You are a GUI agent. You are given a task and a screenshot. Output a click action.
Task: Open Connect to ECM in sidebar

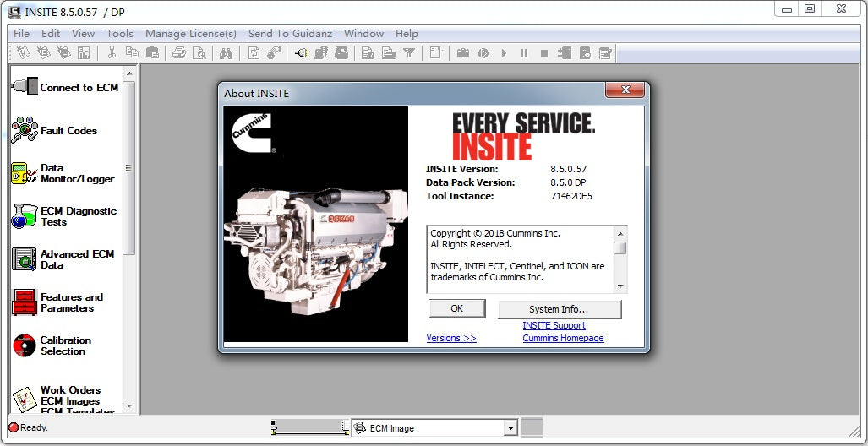[65, 88]
